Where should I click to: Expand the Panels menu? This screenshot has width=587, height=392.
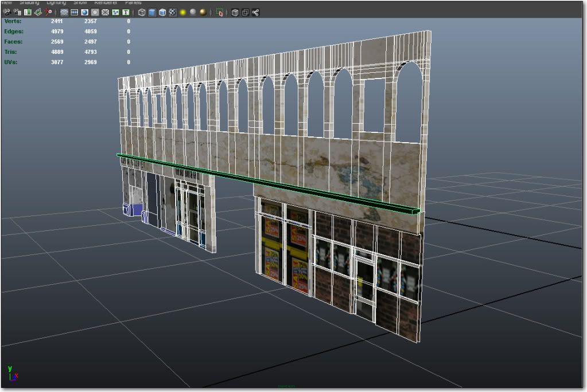click(133, 3)
